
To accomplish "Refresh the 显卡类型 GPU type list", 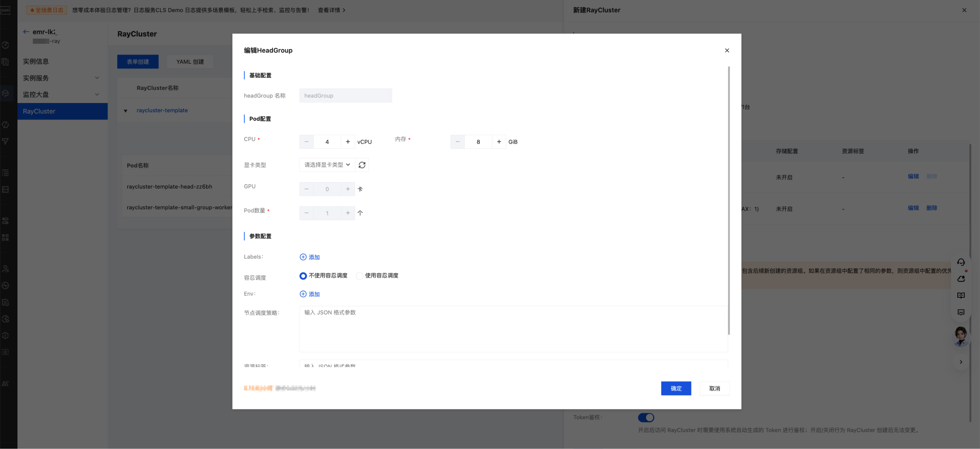I will (x=362, y=165).
